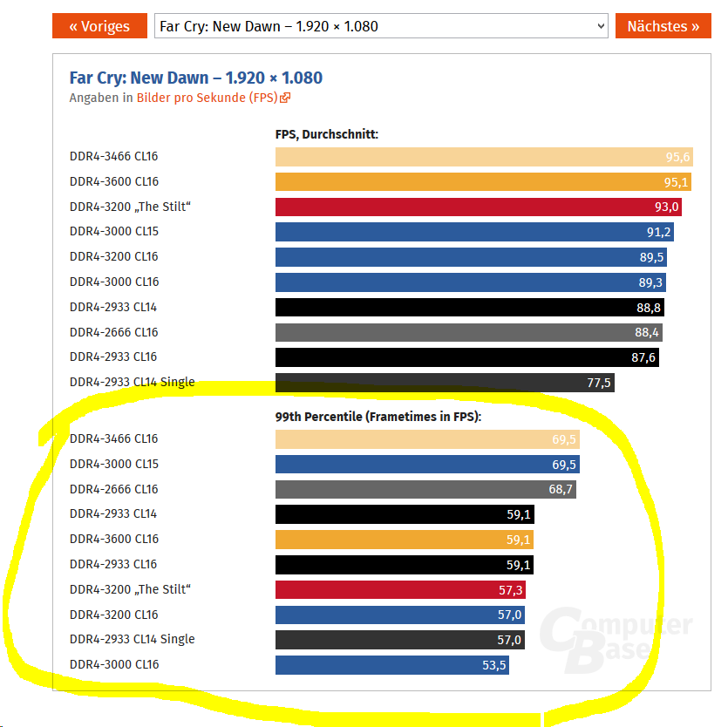Click DDR4-3600 CL16 label in average section

pos(114,181)
